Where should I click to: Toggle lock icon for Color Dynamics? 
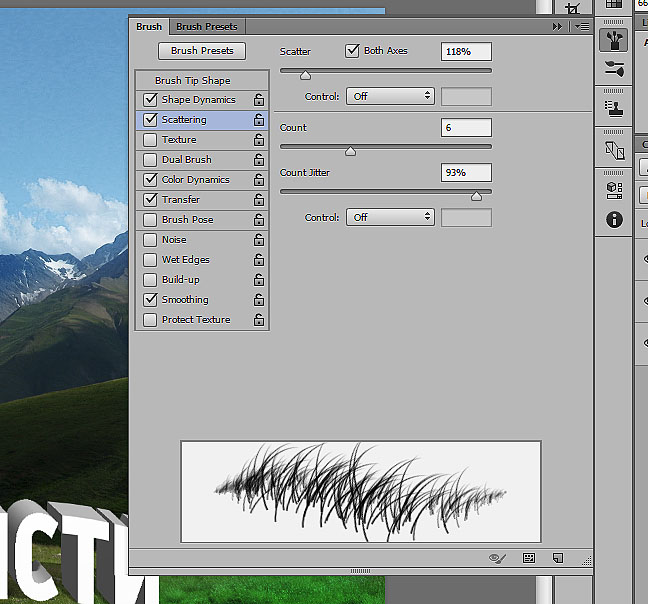tap(259, 180)
